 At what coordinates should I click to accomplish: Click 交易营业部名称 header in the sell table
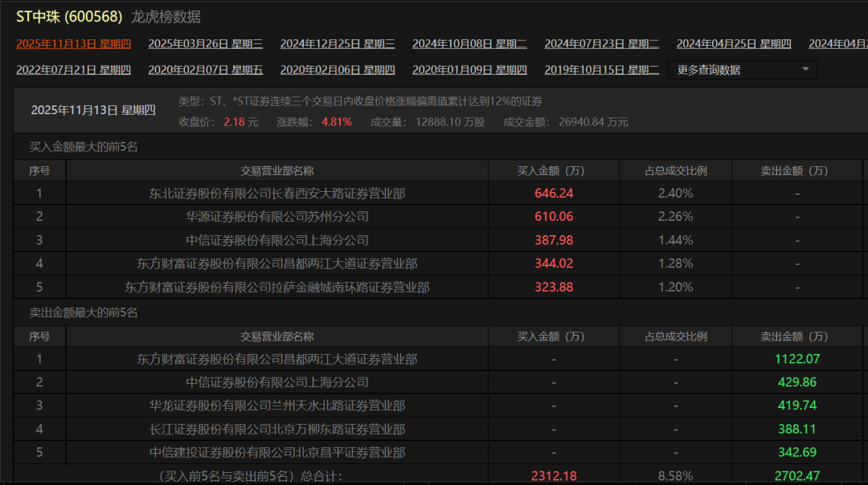click(x=276, y=336)
